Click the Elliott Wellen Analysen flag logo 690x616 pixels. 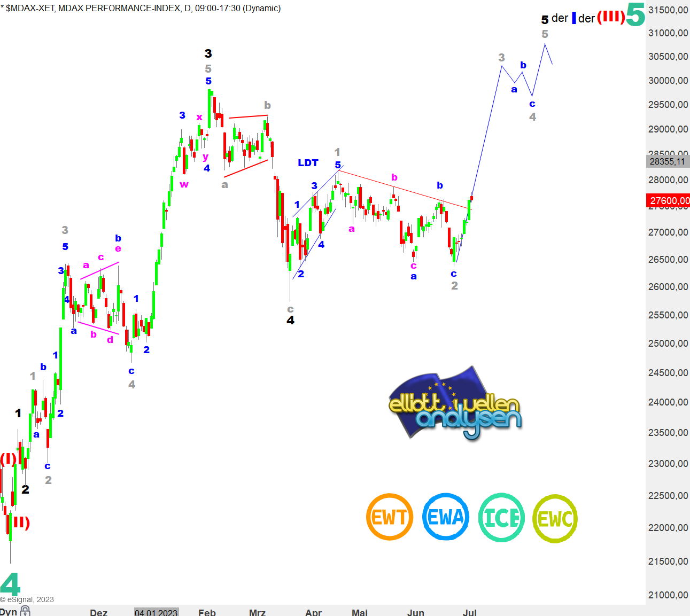[454, 404]
